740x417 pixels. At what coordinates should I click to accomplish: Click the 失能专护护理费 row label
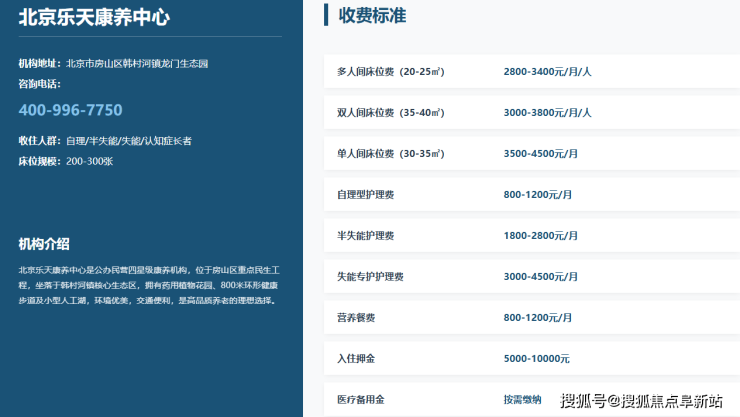coord(370,277)
